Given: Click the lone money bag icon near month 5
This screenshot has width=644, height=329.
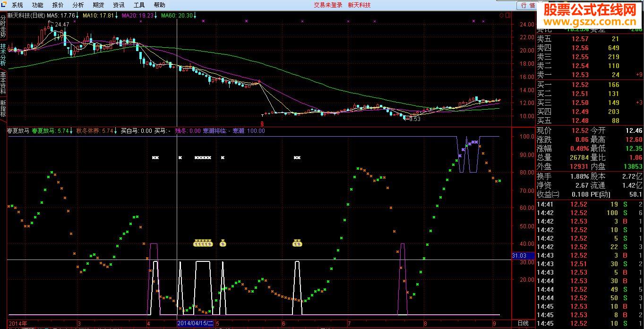Looking at the screenshot, I should [x=223, y=243].
